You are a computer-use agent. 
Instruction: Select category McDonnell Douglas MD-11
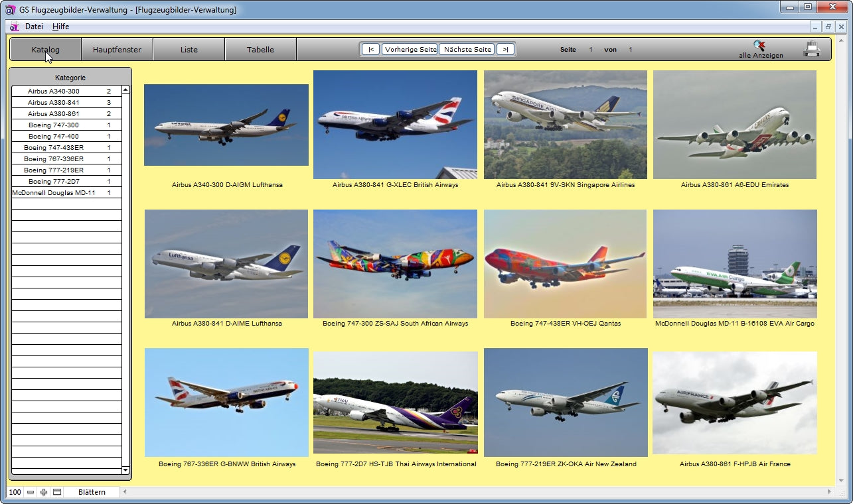pos(66,193)
